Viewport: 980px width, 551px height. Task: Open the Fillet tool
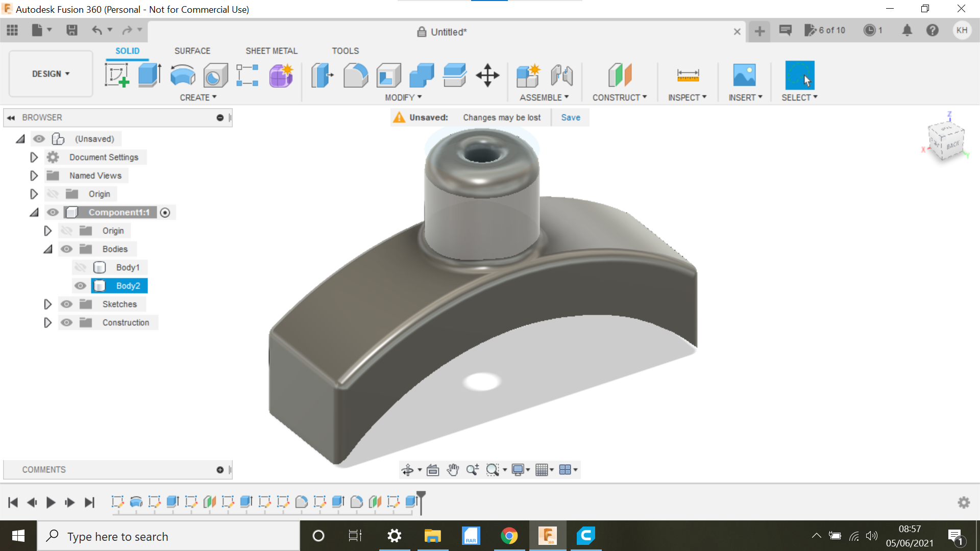tap(355, 75)
